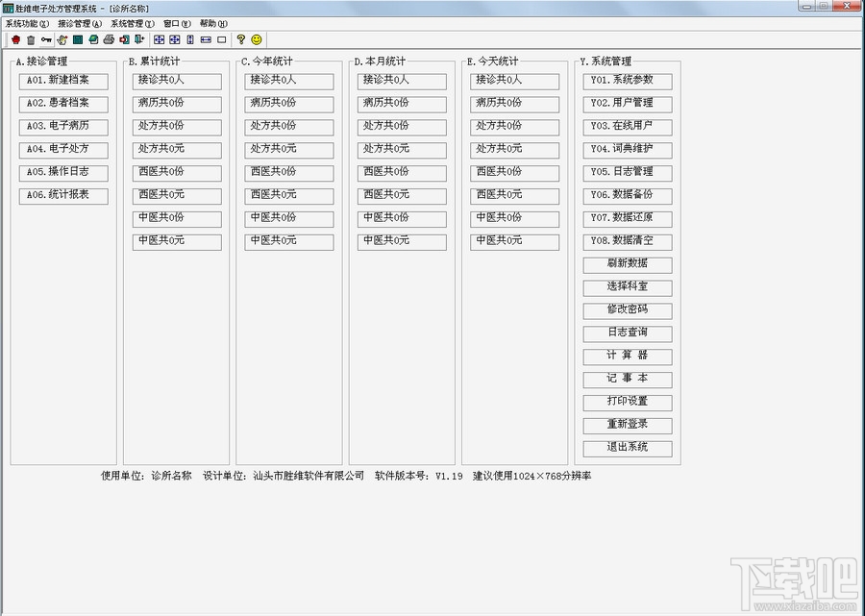Image resolution: width=865 pixels, height=616 pixels.
Task: Click Y06.数据备份 button
Action: pyautogui.click(x=628, y=196)
